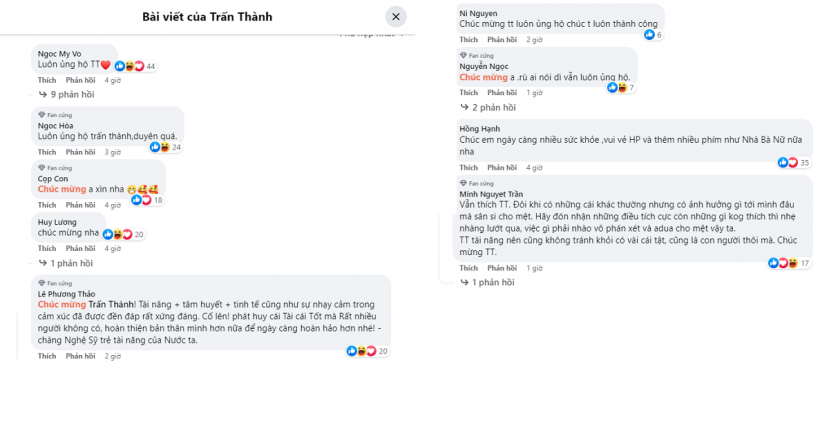Image resolution: width=829 pixels, height=446 pixels.
Task: Click the 4 giờ timestamp on Hồng Hạnh's comment
Action: click(x=535, y=168)
